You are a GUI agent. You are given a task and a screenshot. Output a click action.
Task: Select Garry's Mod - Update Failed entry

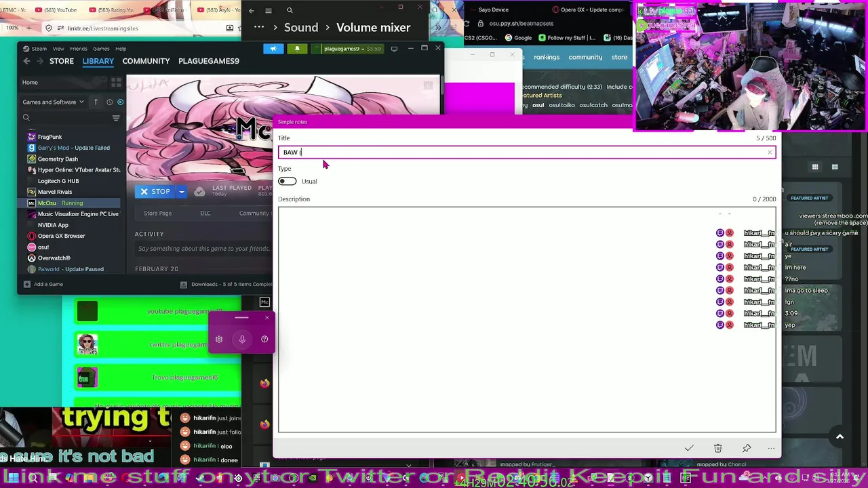tap(73, 148)
